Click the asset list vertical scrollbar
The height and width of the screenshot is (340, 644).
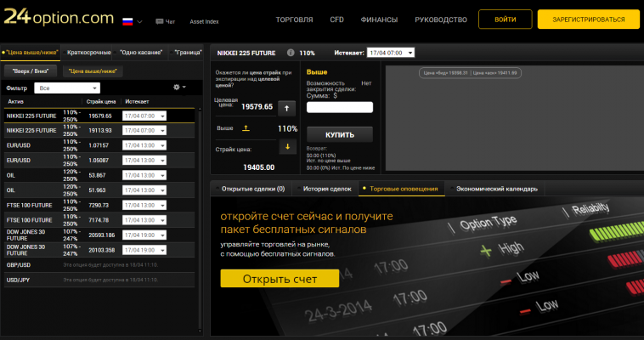[x=200, y=220]
